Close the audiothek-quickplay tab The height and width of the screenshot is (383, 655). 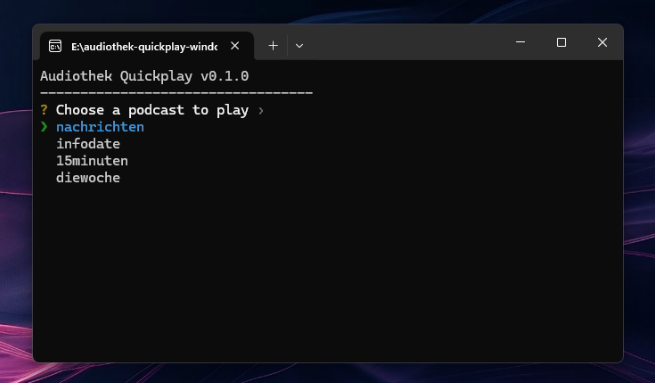pyautogui.click(x=235, y=46)
